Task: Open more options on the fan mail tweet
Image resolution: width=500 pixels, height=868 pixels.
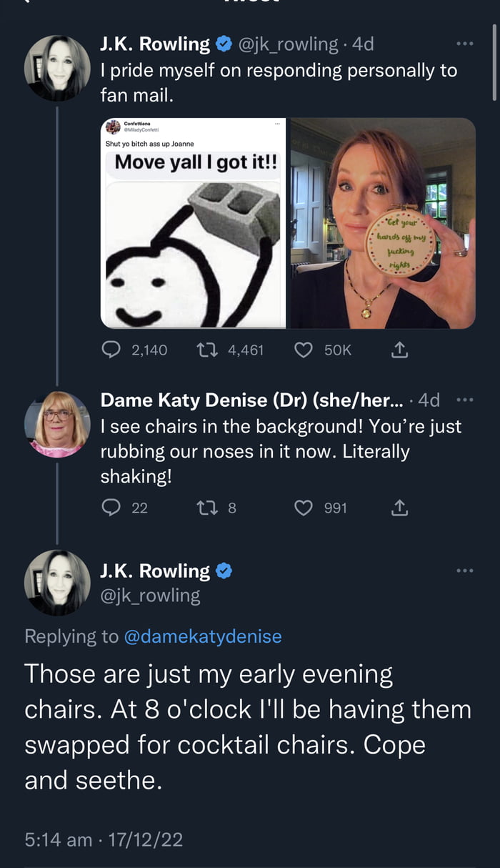Action: click(x=464, y=44)
